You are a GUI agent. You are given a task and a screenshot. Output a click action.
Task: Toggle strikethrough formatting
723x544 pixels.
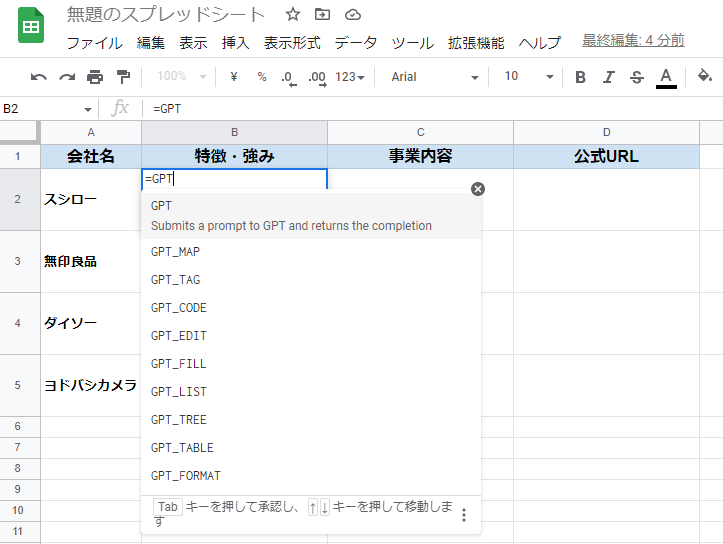637,77
